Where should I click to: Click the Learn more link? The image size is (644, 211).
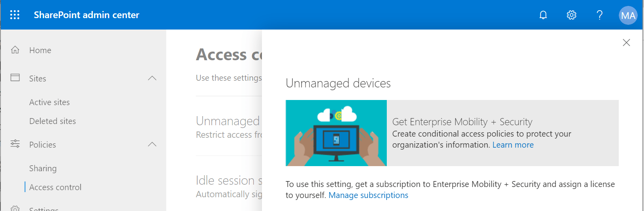513,145
